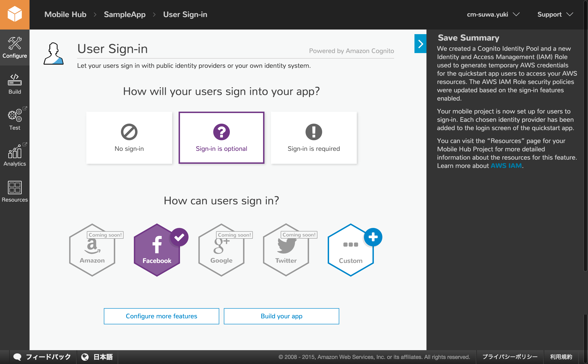Image resolution: width=588 pixels, height=364 pixels.
Task: Open the AWS IAM link
Action: coord(506,166)
